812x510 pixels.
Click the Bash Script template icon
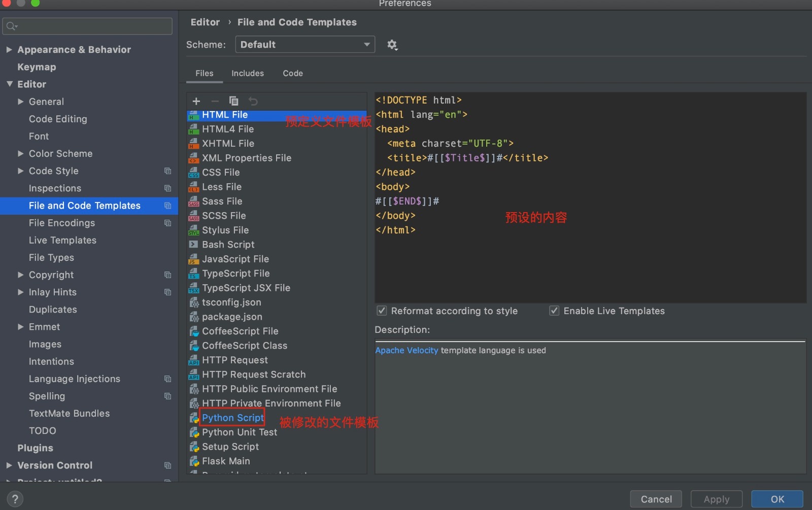click(193, 244)
